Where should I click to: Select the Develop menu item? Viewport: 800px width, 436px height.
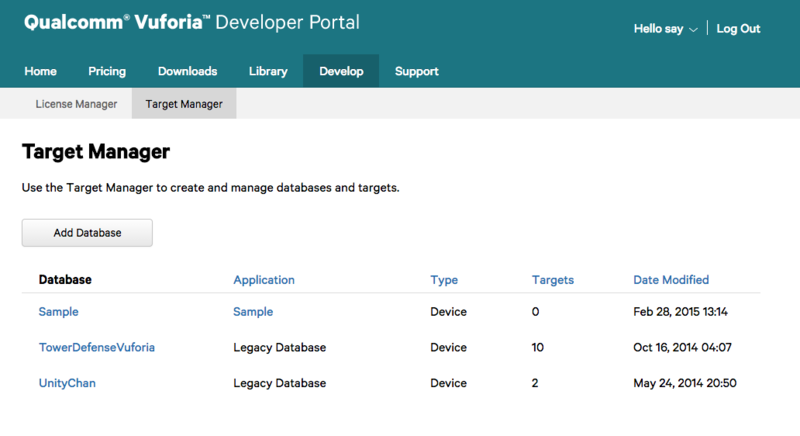tap(341, 71)
